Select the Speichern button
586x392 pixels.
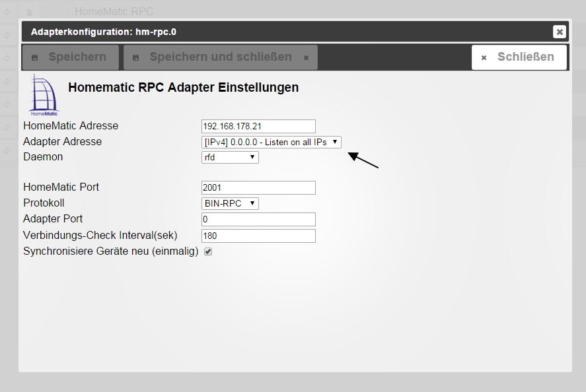[x=71, y=57]
